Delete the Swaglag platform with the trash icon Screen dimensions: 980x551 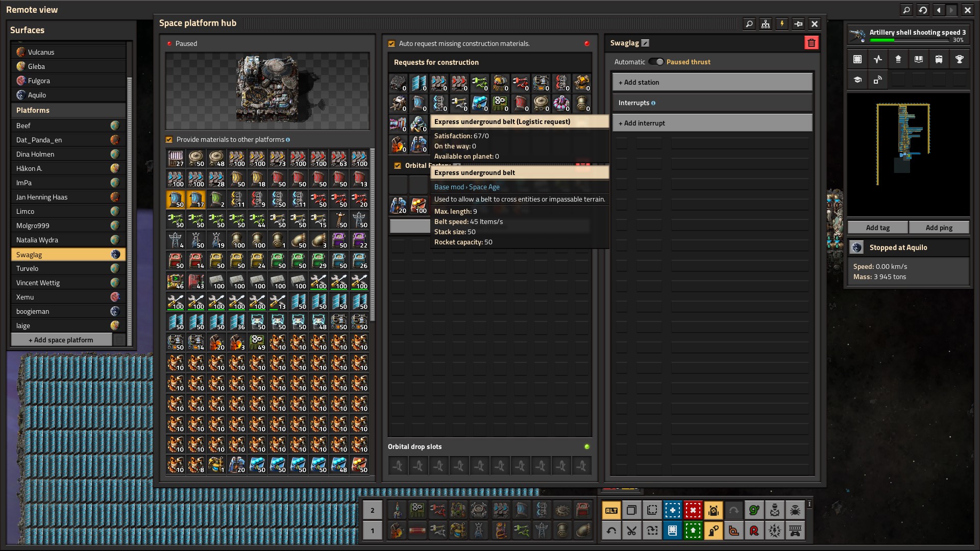click(811, 43)
